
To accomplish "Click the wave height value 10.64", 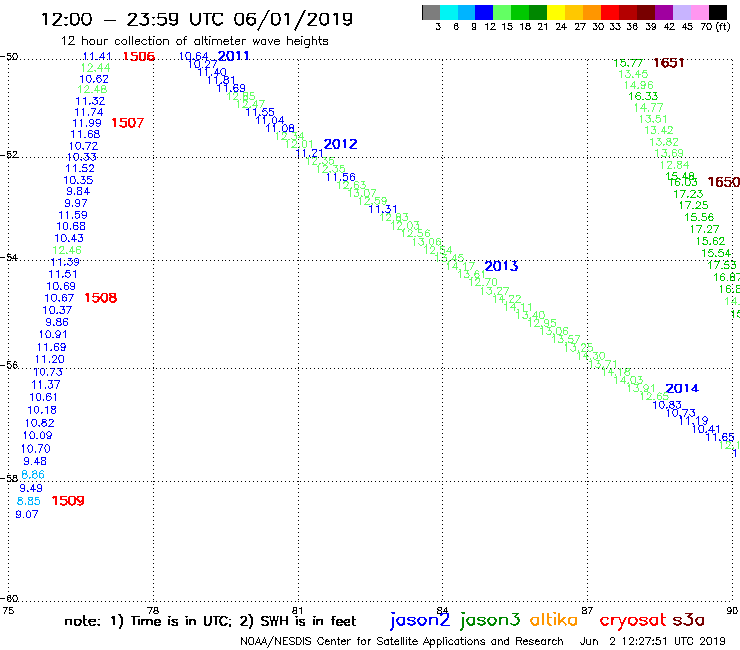I will pyautogui.click(x=194, y=57).
